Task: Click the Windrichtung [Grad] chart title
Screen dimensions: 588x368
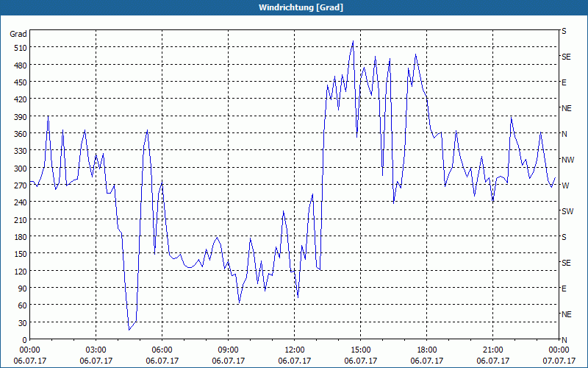Action: tap(301, 7)
